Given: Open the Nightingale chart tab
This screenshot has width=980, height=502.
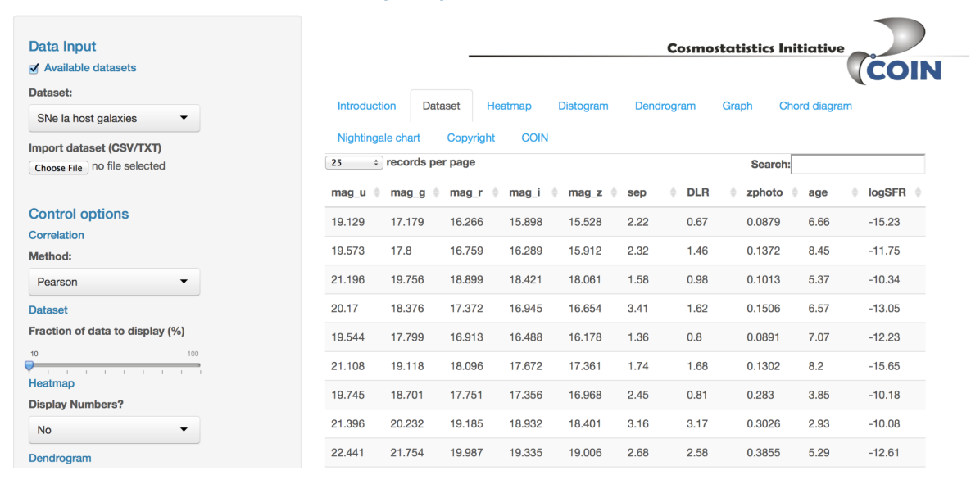Looking at the screenshot, I should pyautogui.click(x=379, y=138).
